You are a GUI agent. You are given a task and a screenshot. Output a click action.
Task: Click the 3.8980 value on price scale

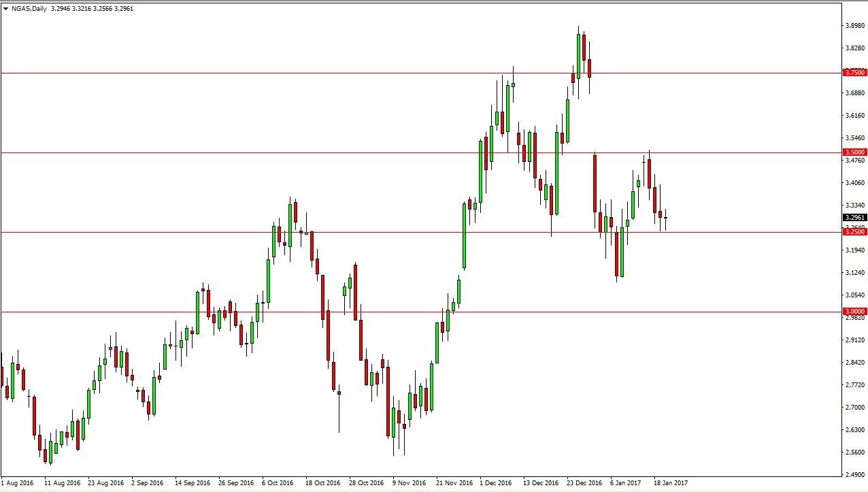tap(854, 26)
